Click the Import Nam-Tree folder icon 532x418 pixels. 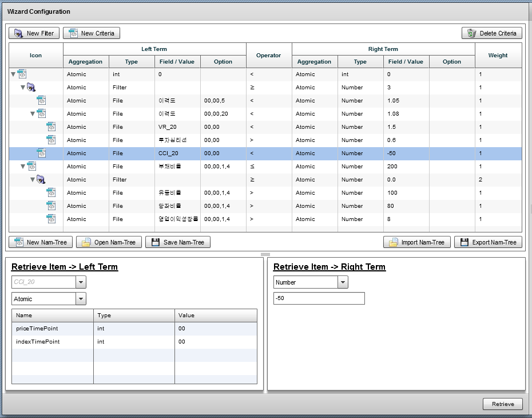coord(393,242)
